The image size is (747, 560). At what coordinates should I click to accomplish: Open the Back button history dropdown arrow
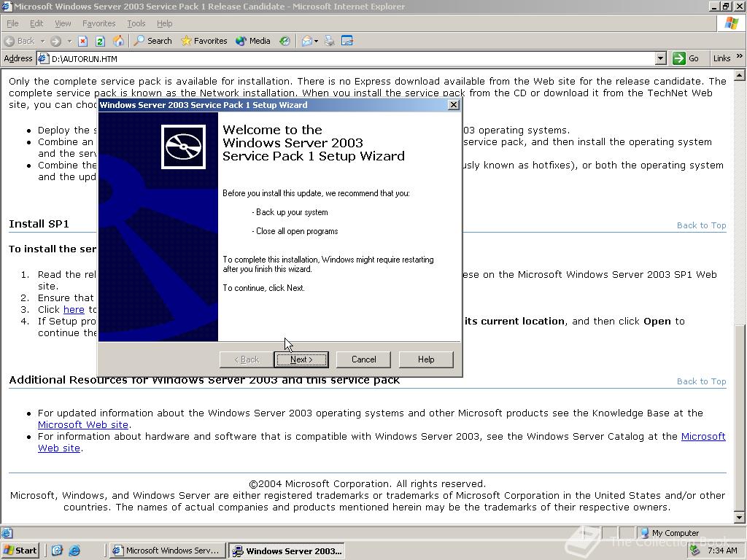point(42,41)
